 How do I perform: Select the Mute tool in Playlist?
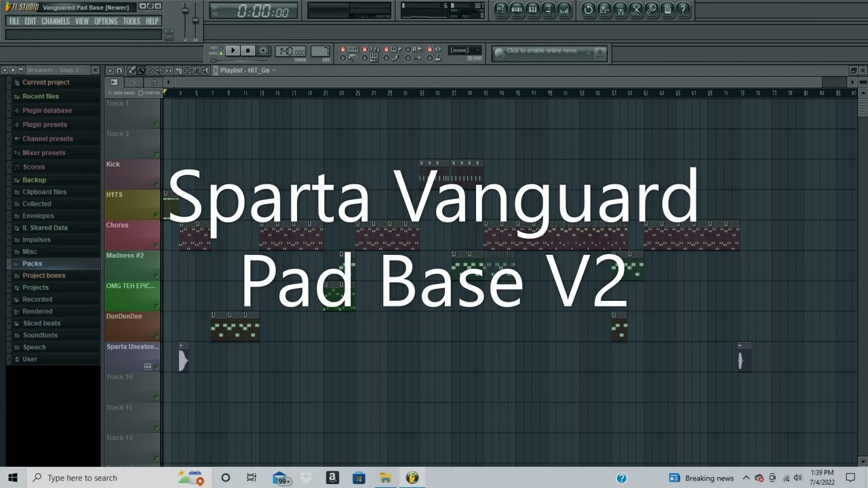point(159,70)
